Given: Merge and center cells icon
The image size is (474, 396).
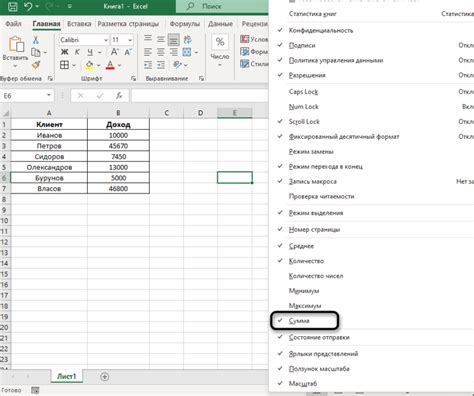Looking at the screenshot, I should tap(187, 52).
